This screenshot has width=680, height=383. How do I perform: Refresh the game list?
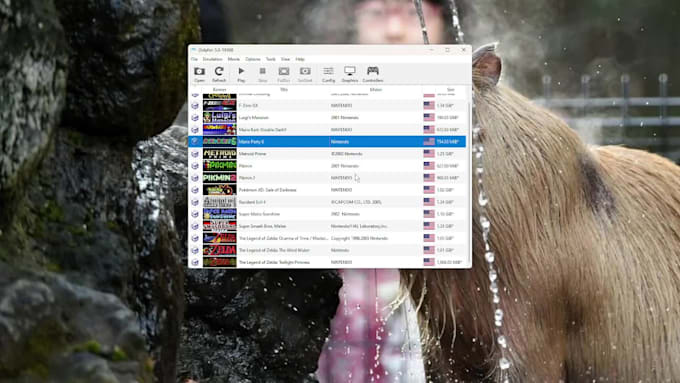pos(219,74)
